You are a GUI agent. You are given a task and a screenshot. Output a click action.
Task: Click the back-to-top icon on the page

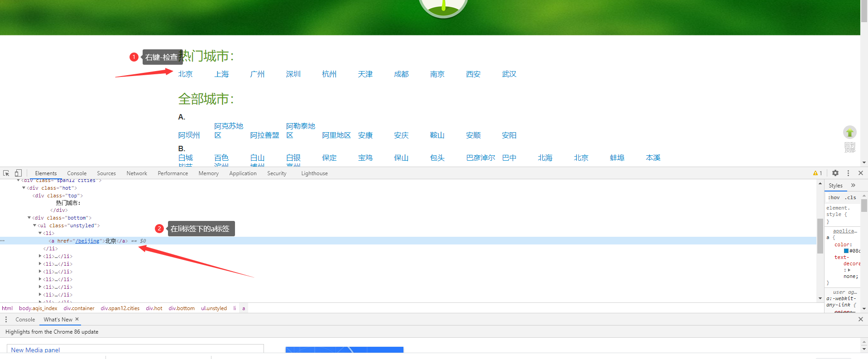tap(850, 133)
